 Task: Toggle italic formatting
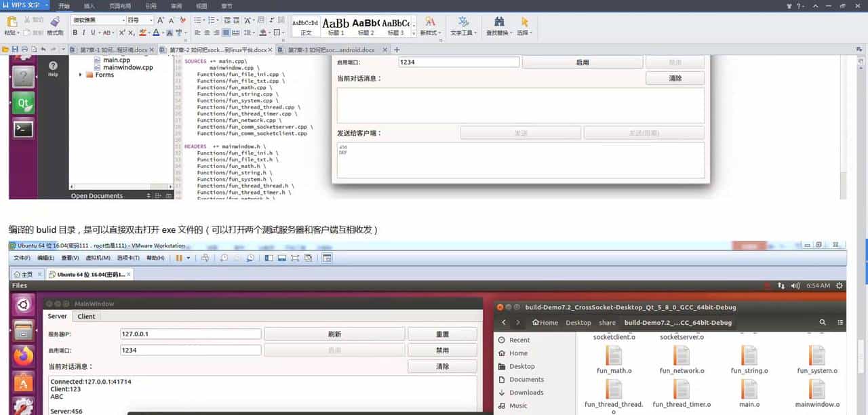pos(83,33)
